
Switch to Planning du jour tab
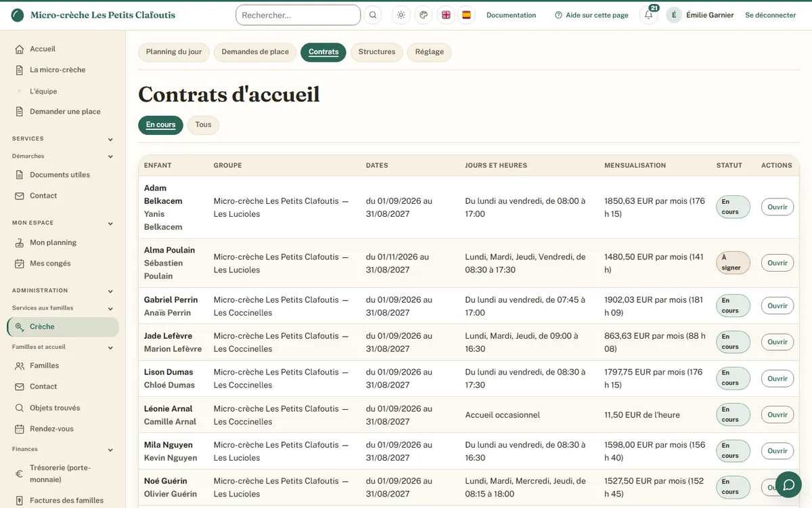pyautogui.click(x=174, y=52)
